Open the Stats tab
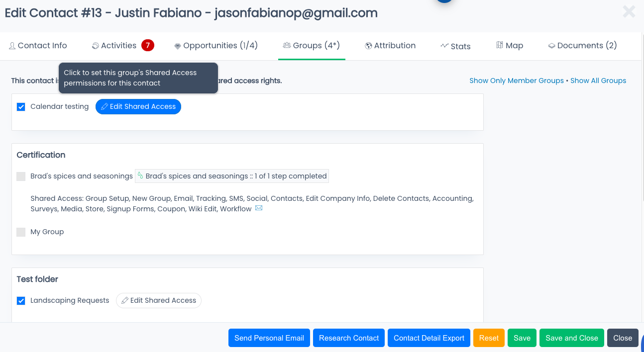The image size is (644, 352). point(455,46)
